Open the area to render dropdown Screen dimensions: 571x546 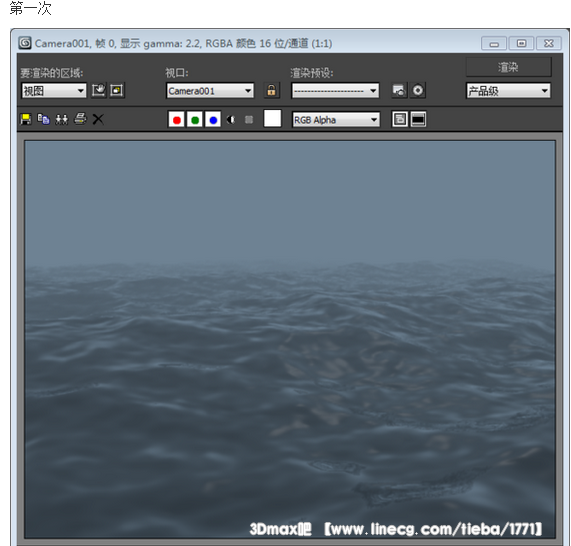54,91
